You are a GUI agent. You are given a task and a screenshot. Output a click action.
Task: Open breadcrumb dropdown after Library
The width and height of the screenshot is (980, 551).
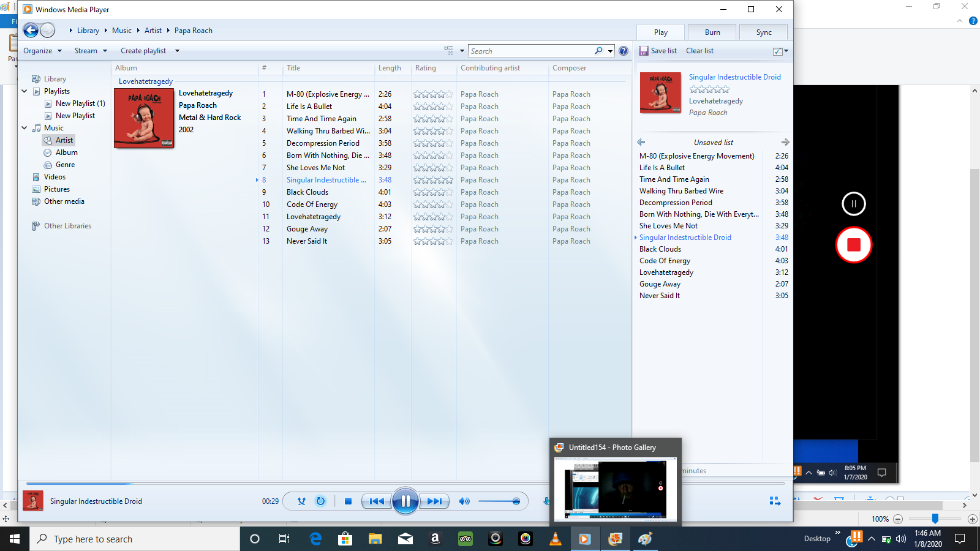click(105, 31)
